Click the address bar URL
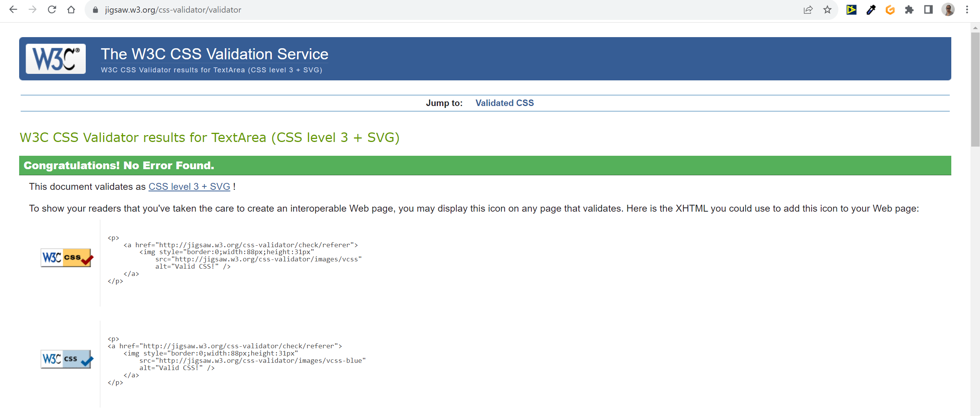This screenshot has width=980, height=416. 173,10
